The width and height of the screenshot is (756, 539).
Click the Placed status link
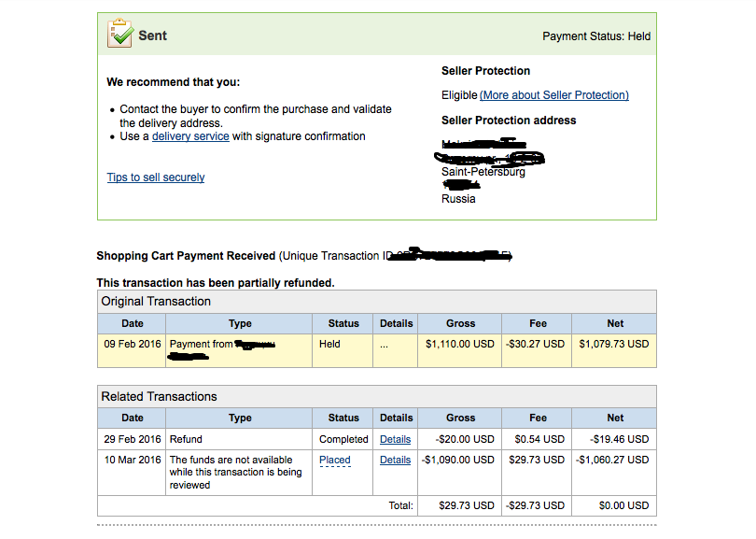tap(335, 460)
